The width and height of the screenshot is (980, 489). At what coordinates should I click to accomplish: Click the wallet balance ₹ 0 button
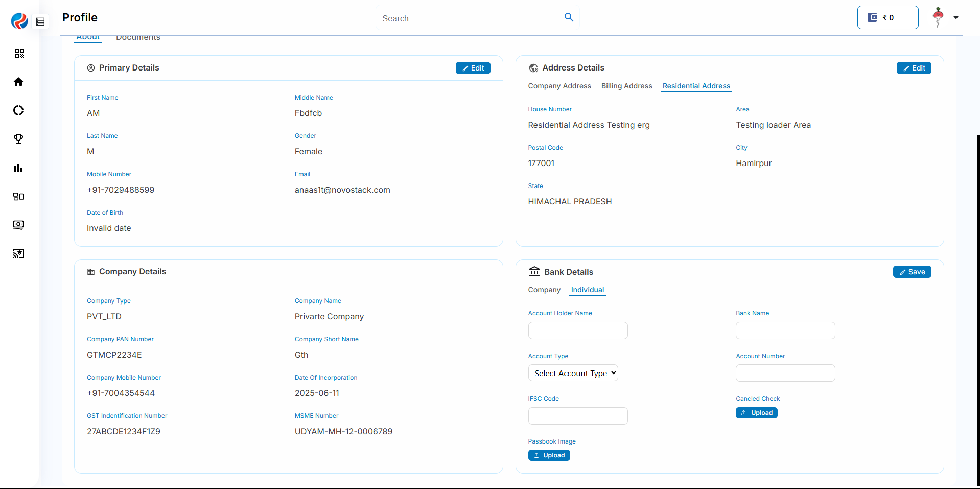tap(888, 18)
